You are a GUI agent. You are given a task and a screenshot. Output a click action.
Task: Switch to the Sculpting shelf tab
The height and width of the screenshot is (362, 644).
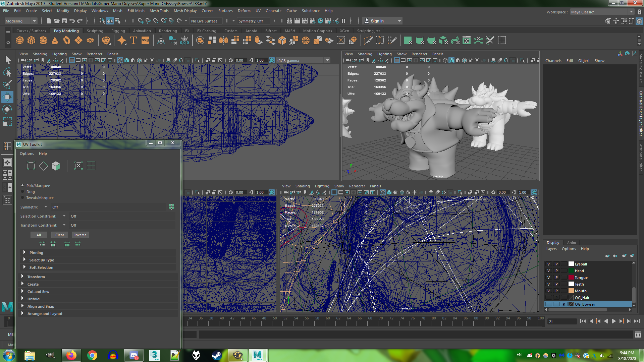tap(95, 31)
